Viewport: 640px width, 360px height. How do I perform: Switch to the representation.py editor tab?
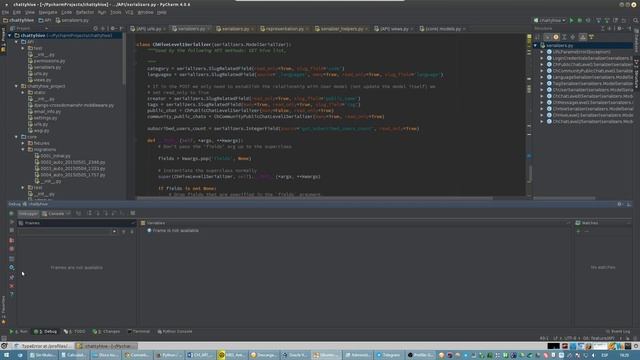pos(284,29)
